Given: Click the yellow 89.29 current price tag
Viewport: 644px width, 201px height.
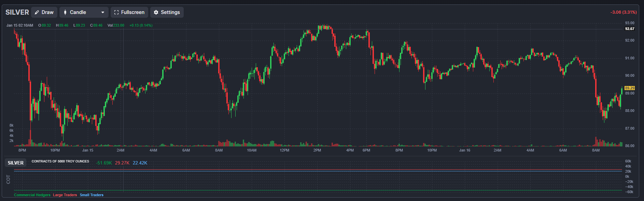Looking at the screenshot, I should [629, 88].
